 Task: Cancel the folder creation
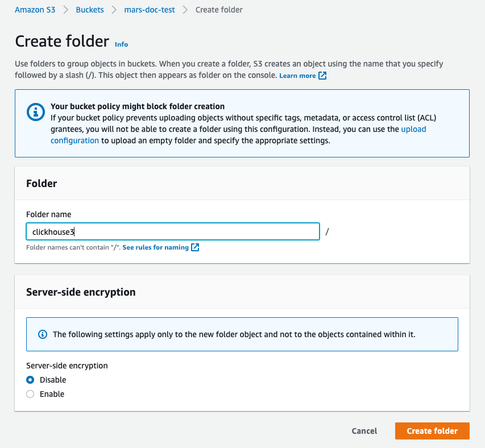point(364,431)
